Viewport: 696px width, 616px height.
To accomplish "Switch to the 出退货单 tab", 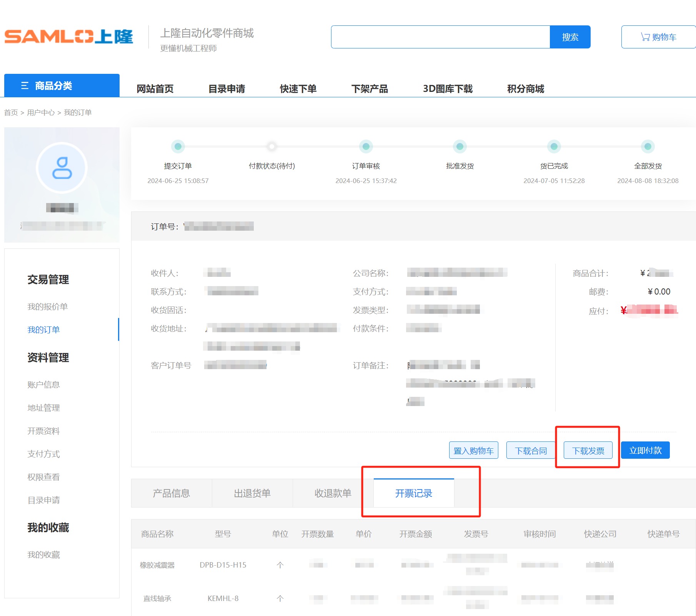I will 252,493.
